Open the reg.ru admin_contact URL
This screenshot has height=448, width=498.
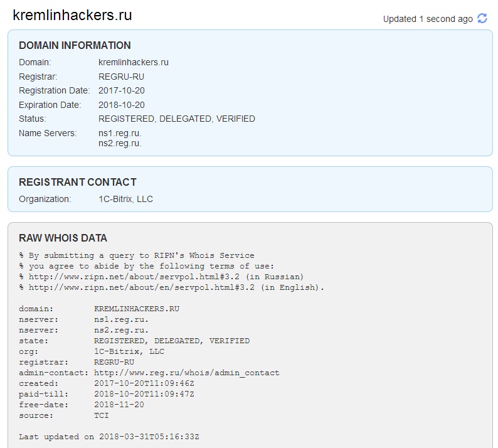(186, 373)
